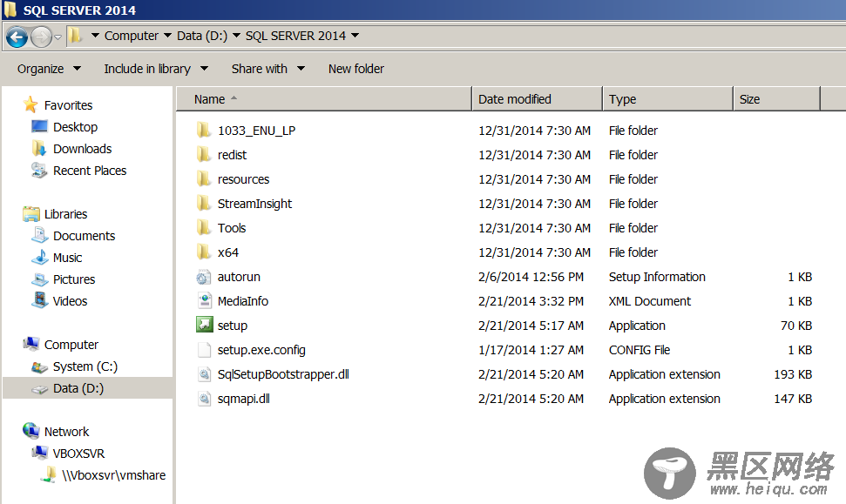This screenshot has height=504, width=846.
Task: Open Documents library icon
Action: click(39, 236)
